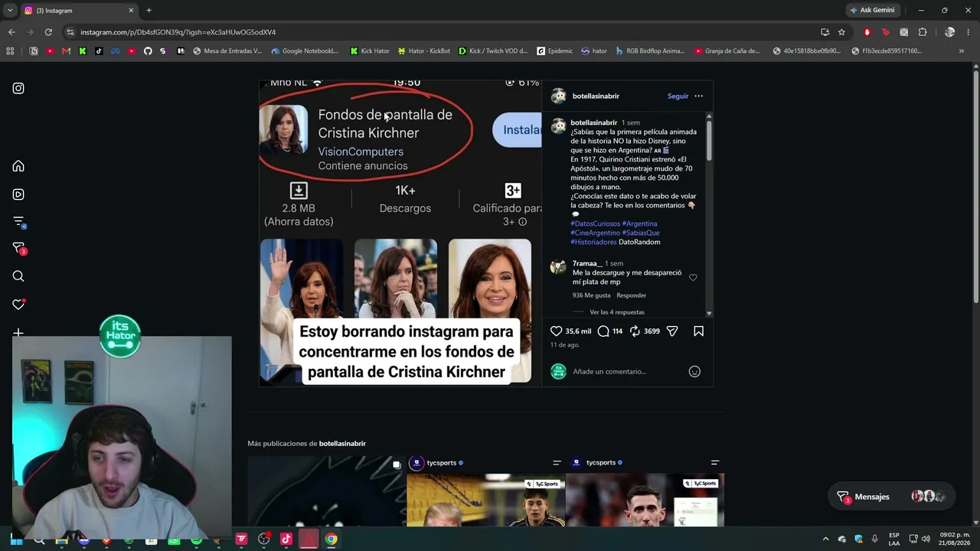Open the GitHub bookmark icon
Screen dimensions: 980x551
click(148, 51)
